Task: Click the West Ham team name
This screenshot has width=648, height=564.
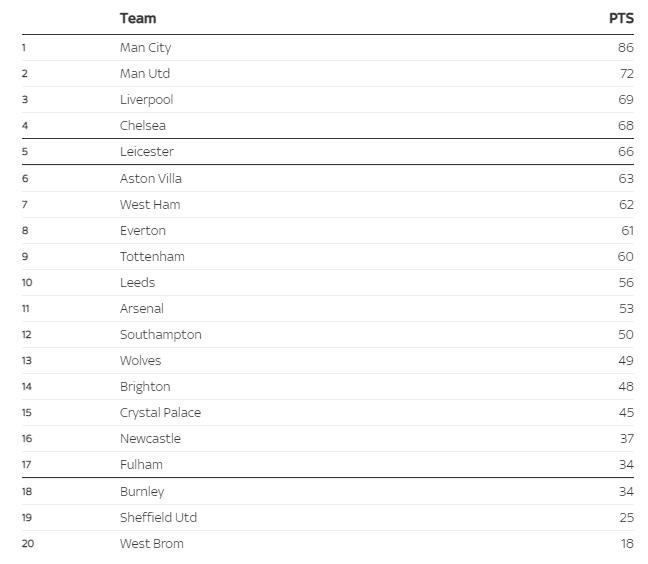Action: tap(150, 205)
